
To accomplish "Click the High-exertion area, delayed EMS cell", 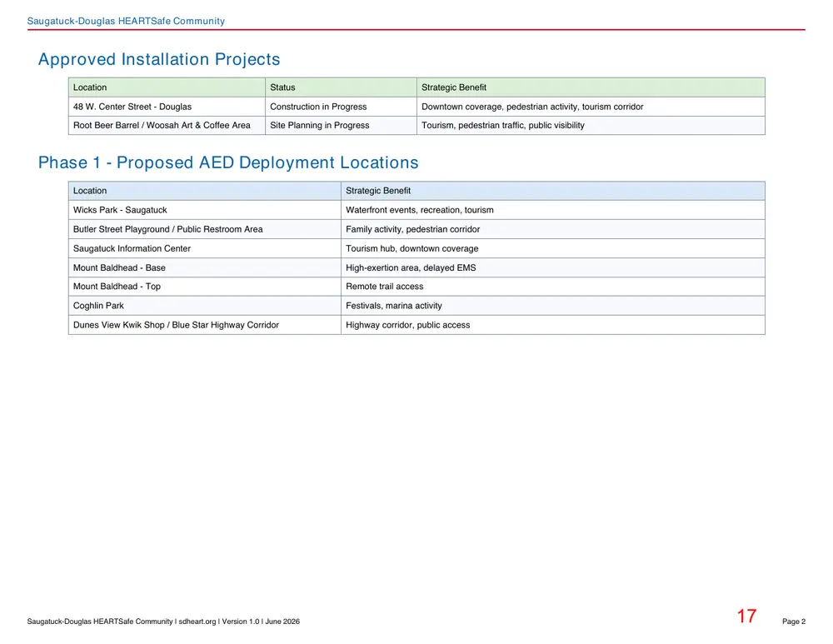I will coord(553,267).
